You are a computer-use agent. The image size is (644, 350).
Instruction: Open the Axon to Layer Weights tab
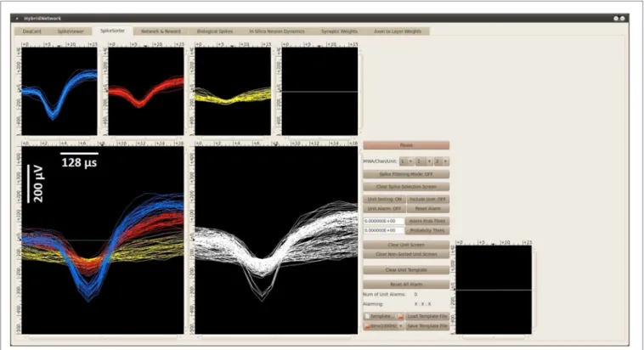[x=398, y=31]
